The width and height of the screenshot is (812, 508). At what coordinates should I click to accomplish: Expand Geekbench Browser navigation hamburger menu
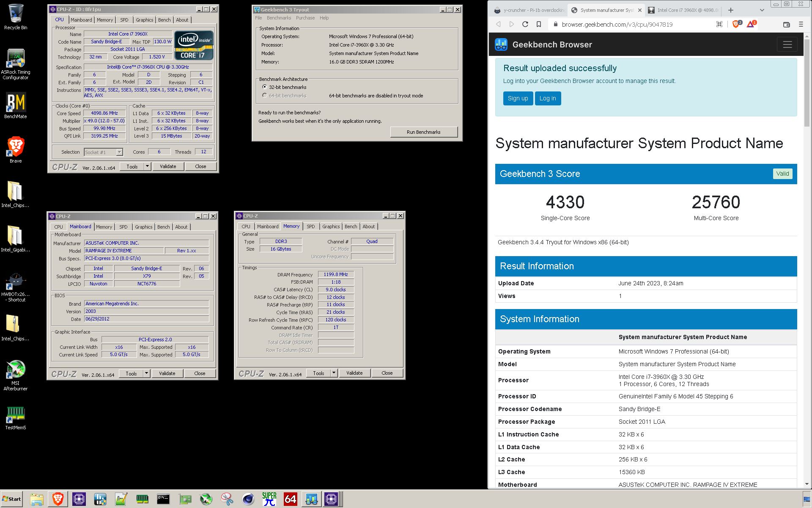pyautogui.click(x=787, y=44)
